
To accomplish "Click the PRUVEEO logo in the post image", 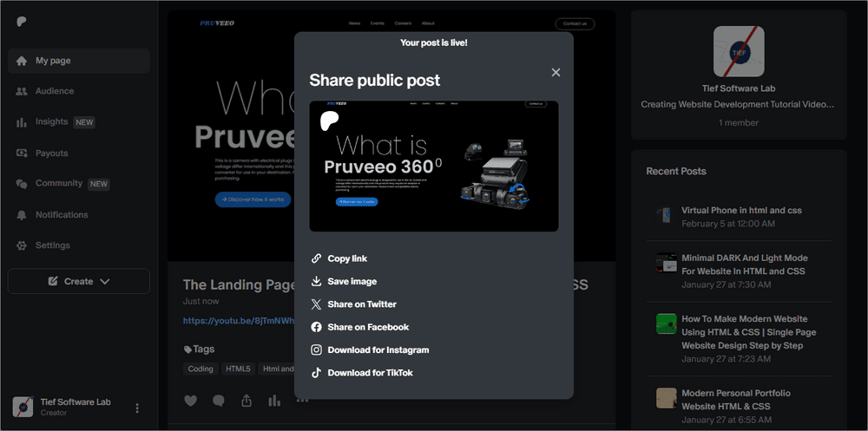I will [x=217, y=23].
